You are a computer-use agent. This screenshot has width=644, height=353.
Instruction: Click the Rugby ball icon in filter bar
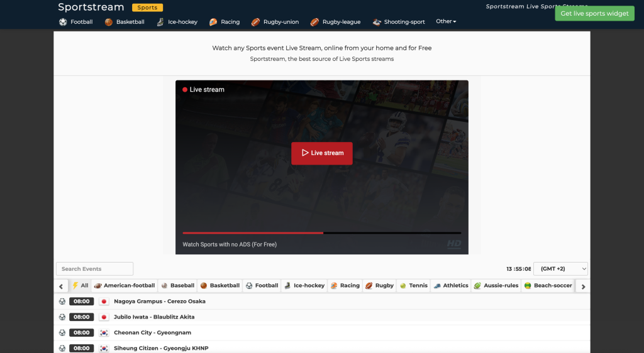(x=369, y=286)
